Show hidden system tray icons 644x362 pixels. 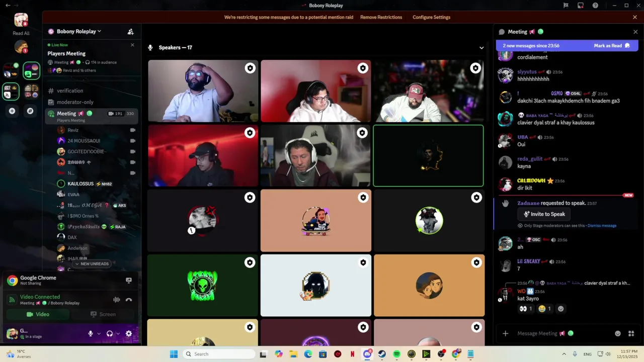pos(563,354)
